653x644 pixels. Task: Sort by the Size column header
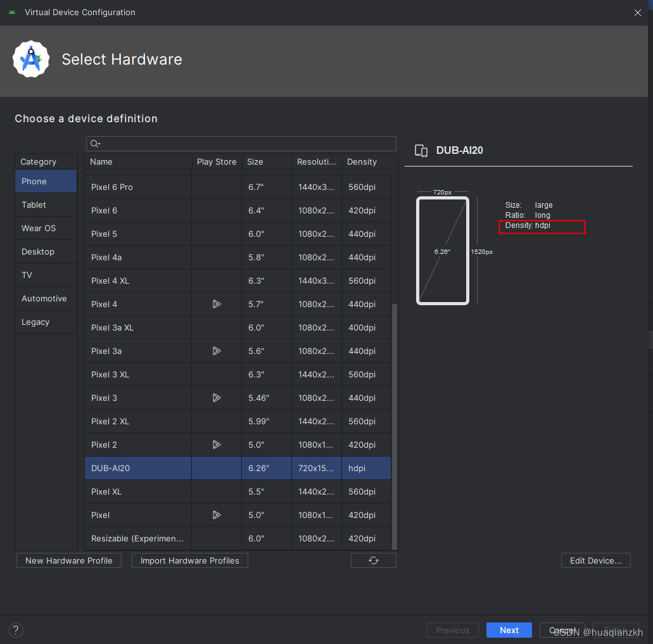pyautogui.click(x=267, y=161)
